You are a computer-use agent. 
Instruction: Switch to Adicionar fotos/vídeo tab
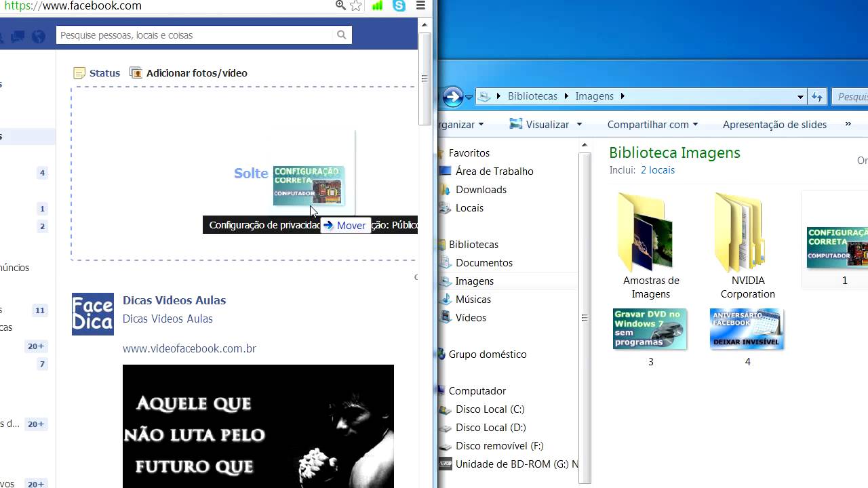189,73
